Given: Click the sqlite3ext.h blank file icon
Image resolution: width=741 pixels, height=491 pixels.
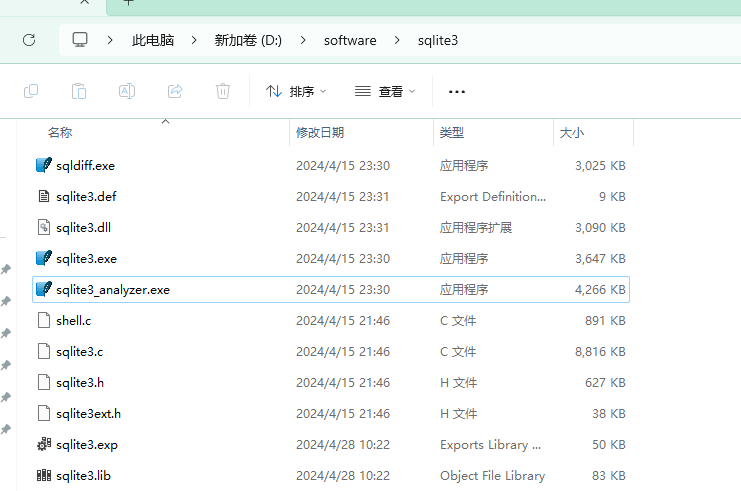Looking at the screenshot, I should [x=43, y=413].
